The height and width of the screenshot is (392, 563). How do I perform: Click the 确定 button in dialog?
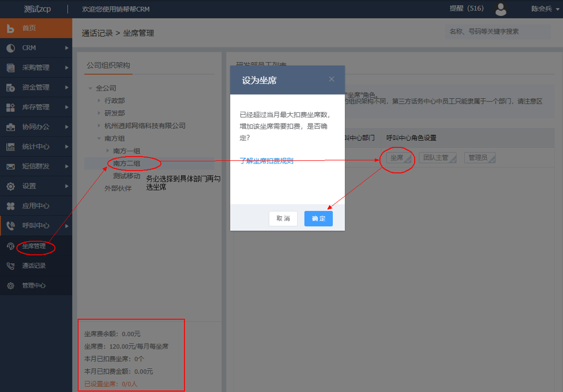(x=318, y=219)
